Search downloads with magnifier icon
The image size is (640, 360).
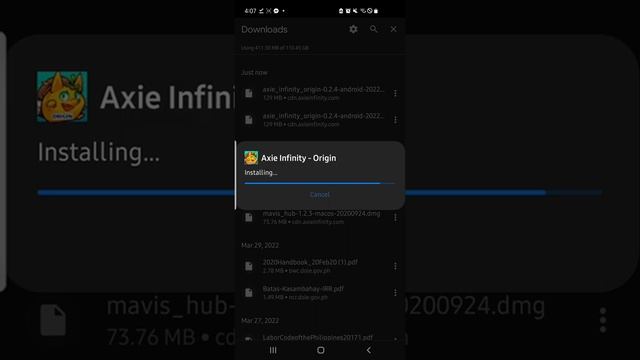[373, 29]
